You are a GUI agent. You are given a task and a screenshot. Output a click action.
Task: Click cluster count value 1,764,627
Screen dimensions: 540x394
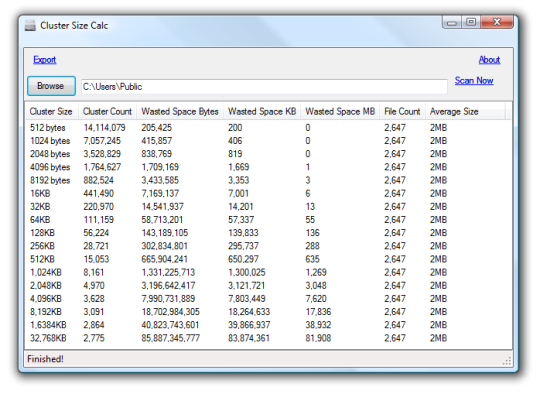[x=102, y=167]
